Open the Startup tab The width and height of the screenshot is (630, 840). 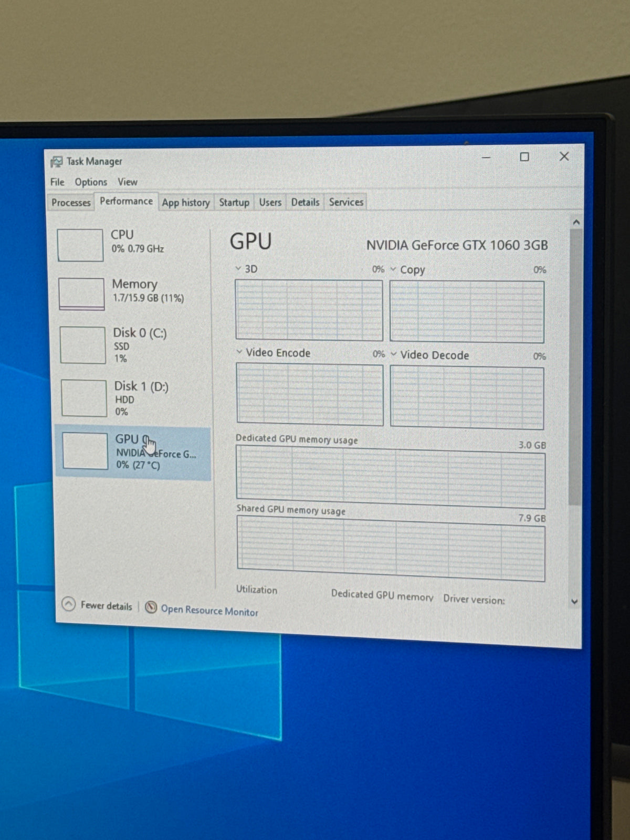pos(234,202)
